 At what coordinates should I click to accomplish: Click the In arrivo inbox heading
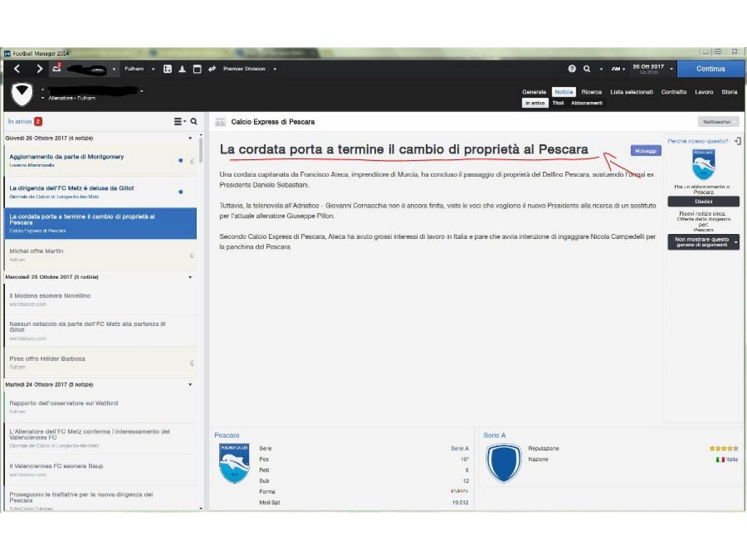tap(19, 122)
